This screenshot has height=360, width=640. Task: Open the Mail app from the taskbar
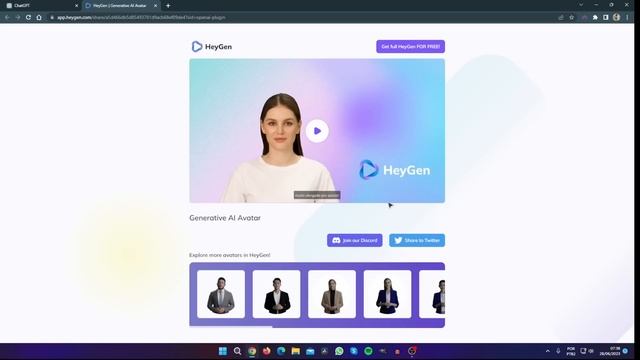[x=310, y=351]
